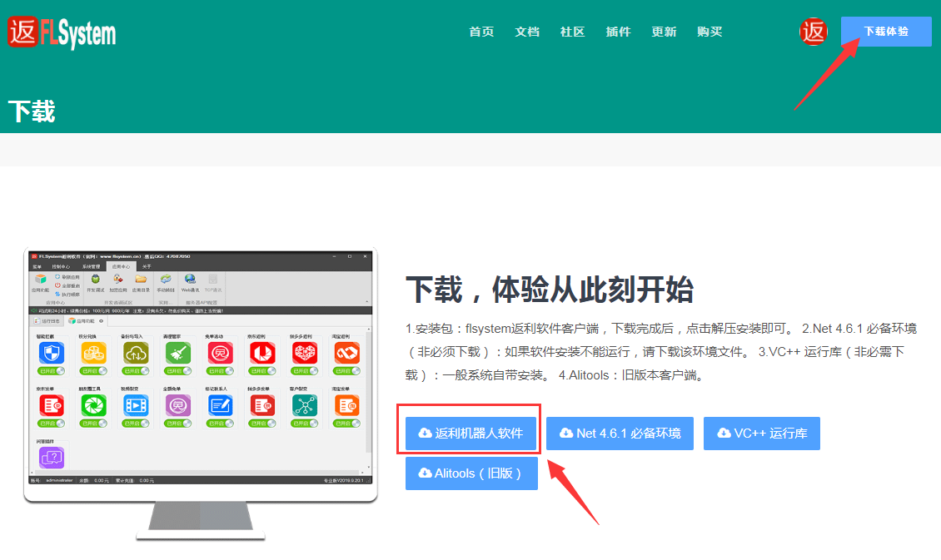Click the 下载体验 button
Screen dimensions: 941x560
click(x=886, y=32)
